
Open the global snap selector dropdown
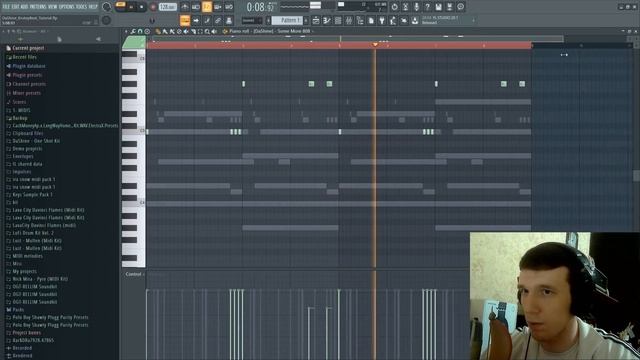(252, 20)
